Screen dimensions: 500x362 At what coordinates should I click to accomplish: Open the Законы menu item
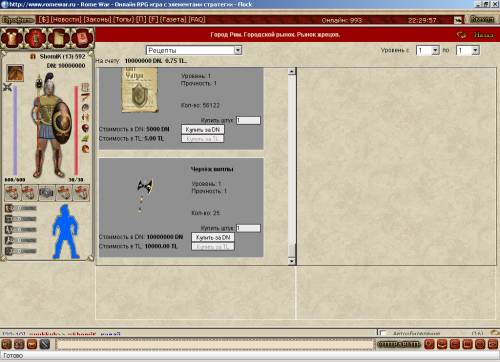[98, 20]
